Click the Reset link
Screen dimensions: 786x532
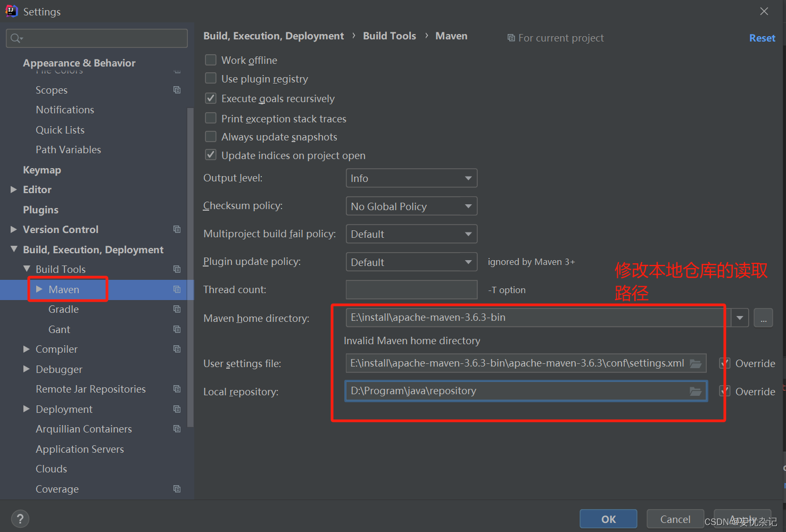(762, 38)
